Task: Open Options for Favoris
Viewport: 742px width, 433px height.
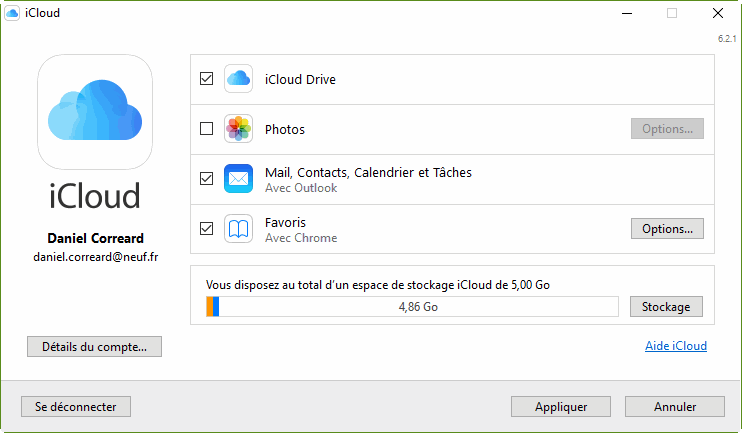Action: [x=667, y=229]
